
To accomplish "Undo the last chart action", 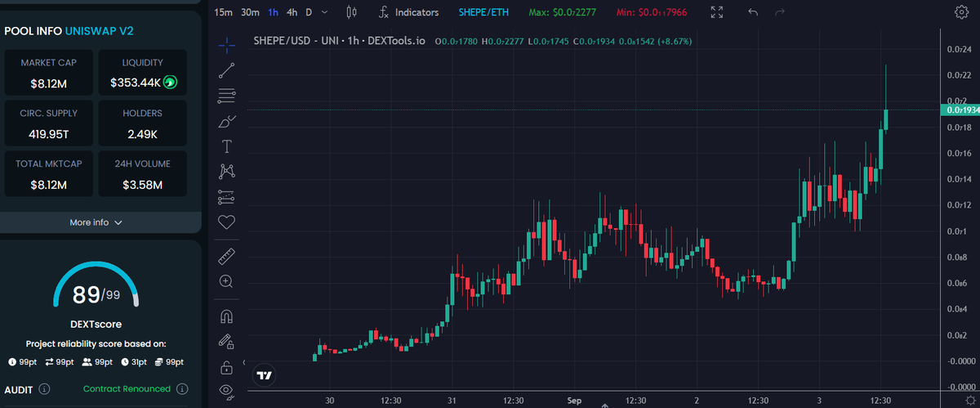I will [x=753, y=12].
